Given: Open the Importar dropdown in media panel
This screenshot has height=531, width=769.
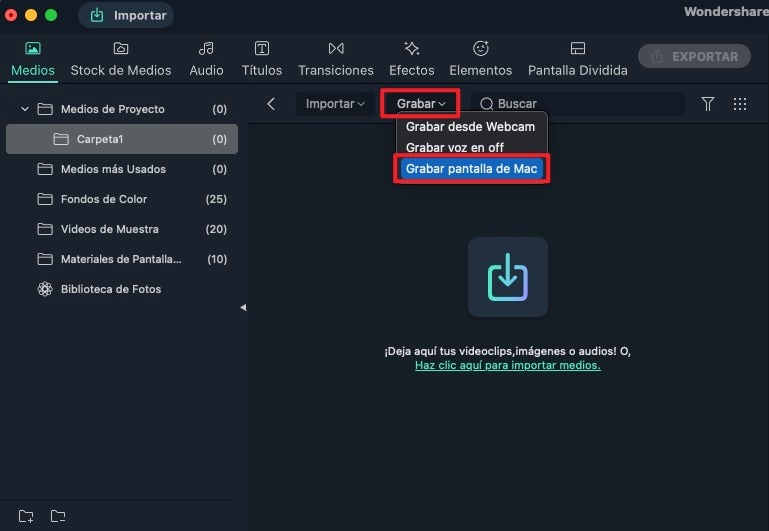Looking at the screenshot, I should (x=334, y=104).
